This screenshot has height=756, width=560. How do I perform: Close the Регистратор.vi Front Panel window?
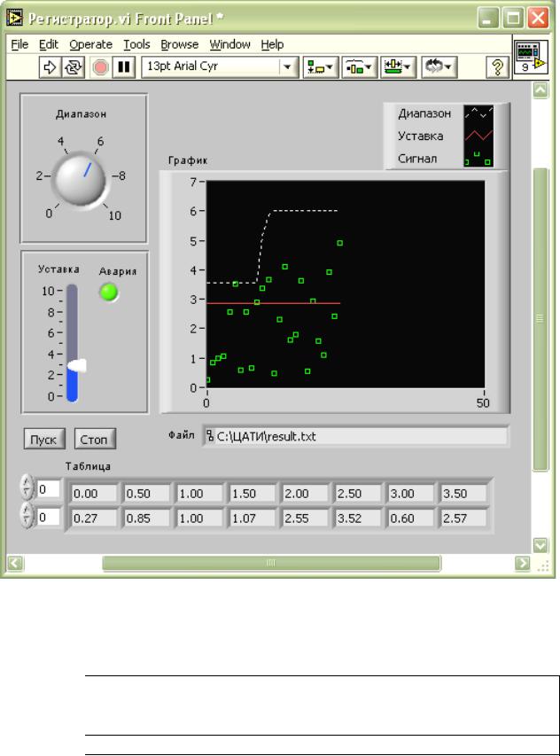pyautogui.click(x=538, y=19)
